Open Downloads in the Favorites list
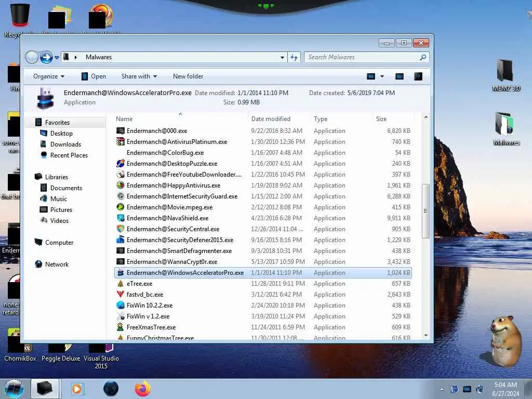This screenshot has width=532, height=399. [65, 144]
